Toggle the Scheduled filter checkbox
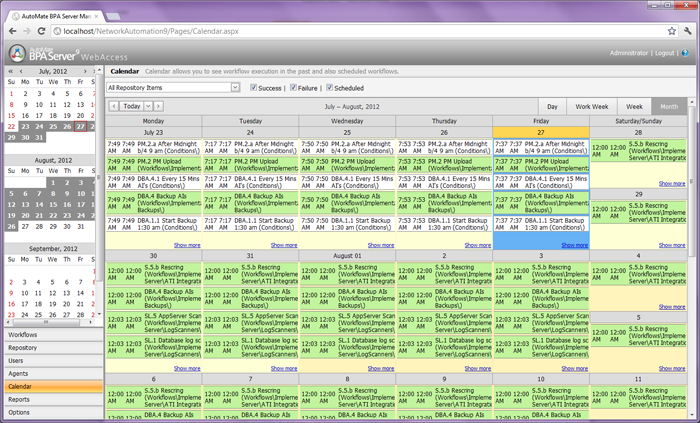Screen dimensions: 700x423 tap(329, 87)
